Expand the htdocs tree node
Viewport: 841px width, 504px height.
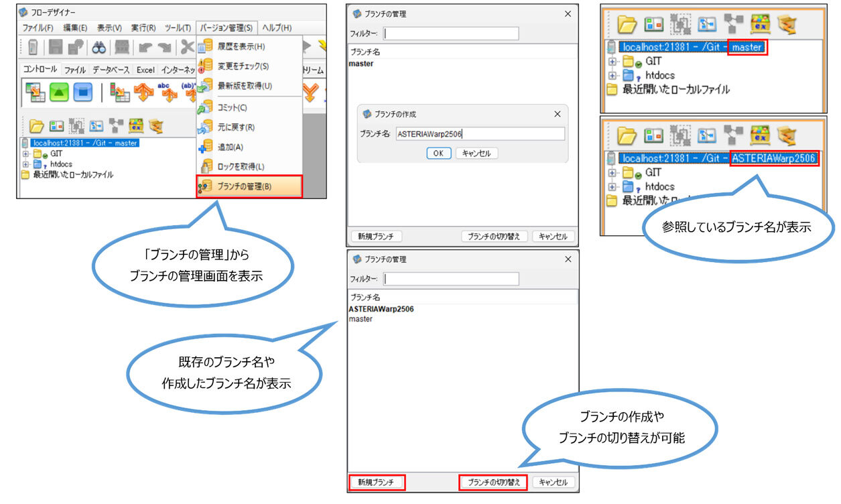[25, 164]
